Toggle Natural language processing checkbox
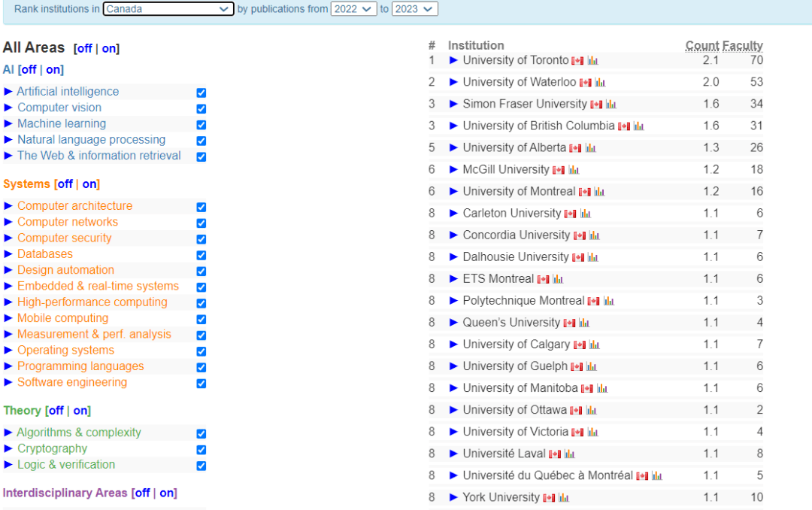This screenshot has width=812, height=510. [x=201, y=141]
